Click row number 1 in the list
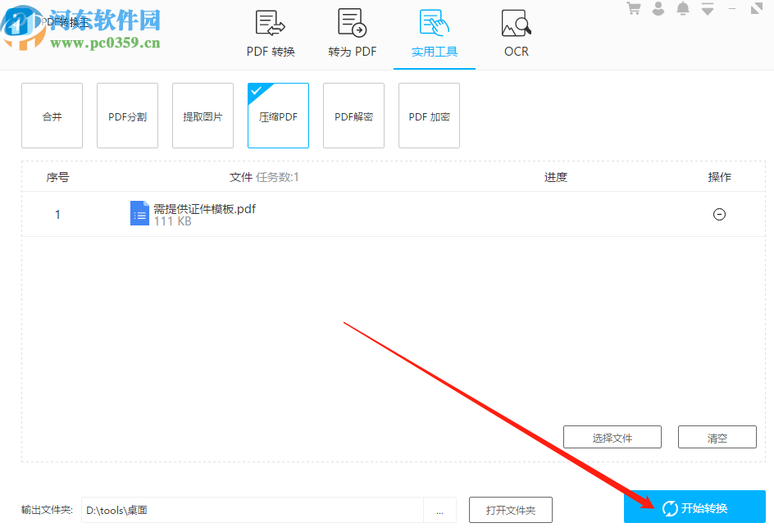This screenshot has height=532, width=774. tap(57, 214)
